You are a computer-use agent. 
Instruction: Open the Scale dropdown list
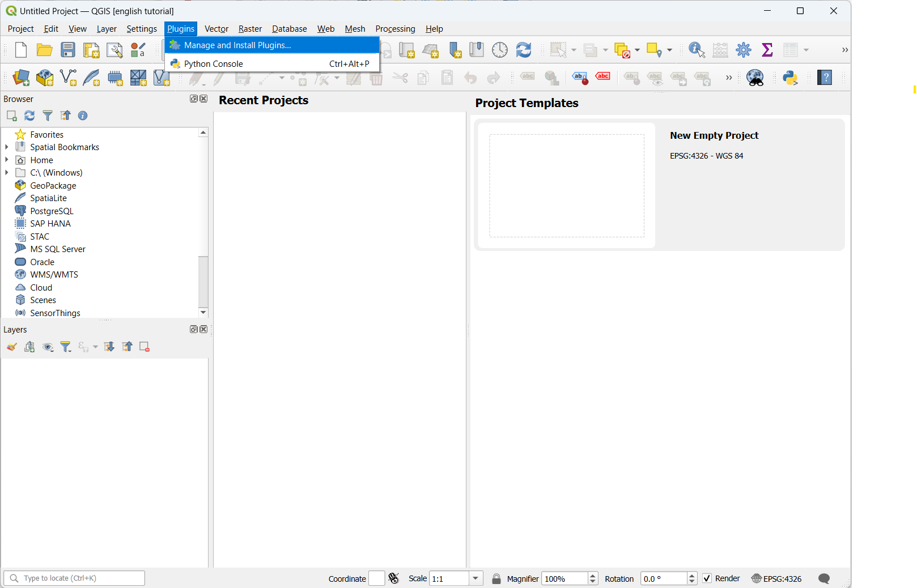click(476, 578)
